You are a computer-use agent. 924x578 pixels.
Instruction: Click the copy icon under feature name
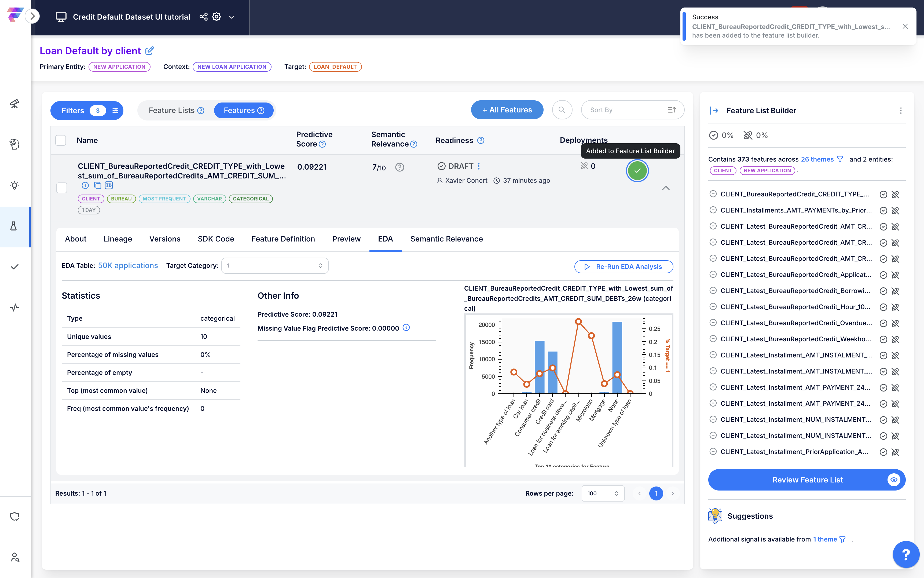click(x=97, y=186)
